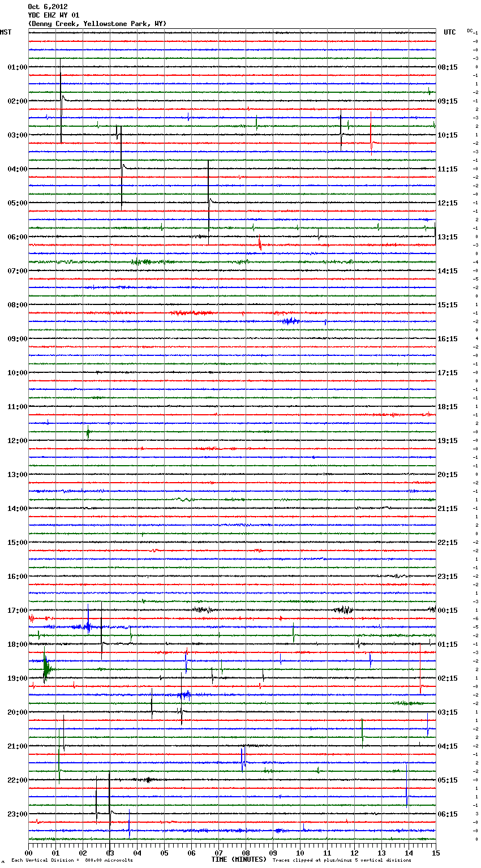
Task: Select the "01:00" MST time label
Action: click(x=17, y=67)
